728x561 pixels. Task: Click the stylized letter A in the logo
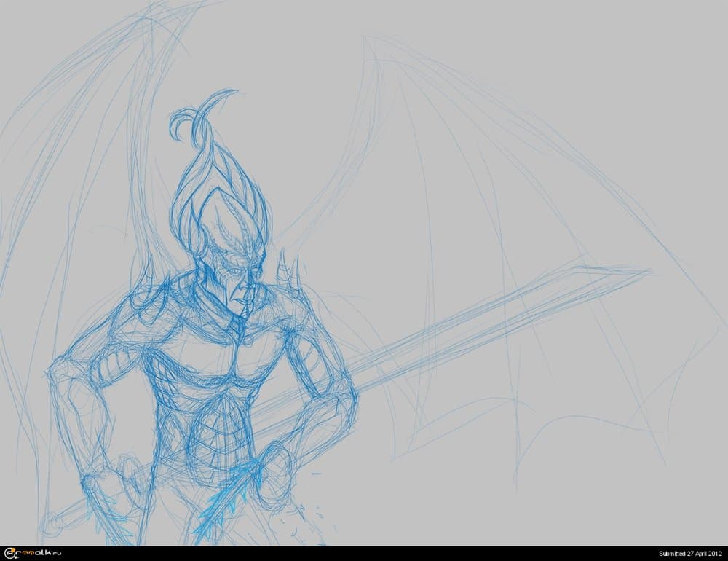(x=9, y=554)
